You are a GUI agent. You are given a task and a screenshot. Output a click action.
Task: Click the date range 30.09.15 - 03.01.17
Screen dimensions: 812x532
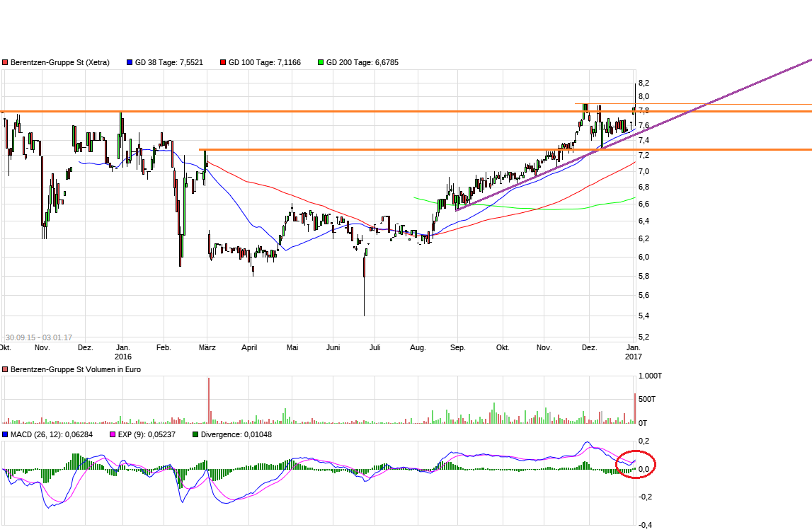pyautogui.click(x=39, y=338)
